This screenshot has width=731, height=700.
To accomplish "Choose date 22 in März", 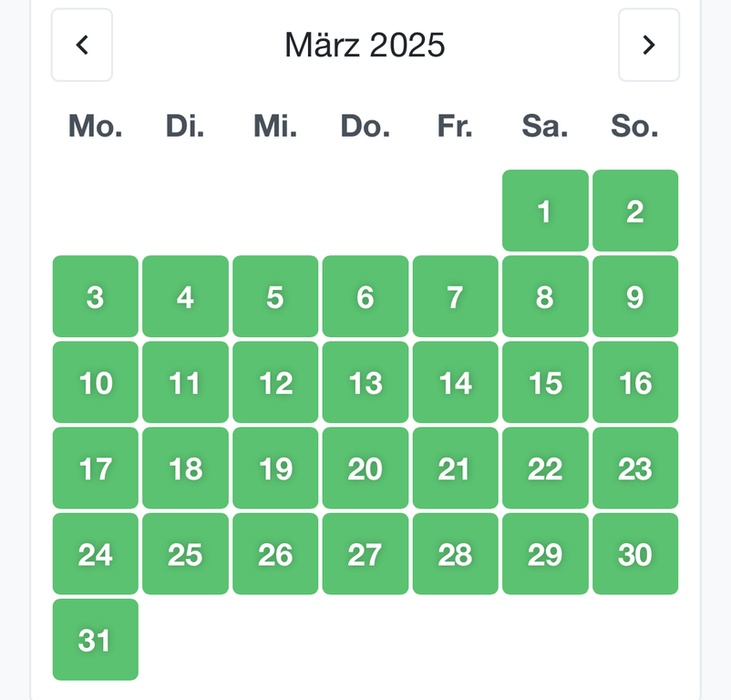I will (545, 468).
